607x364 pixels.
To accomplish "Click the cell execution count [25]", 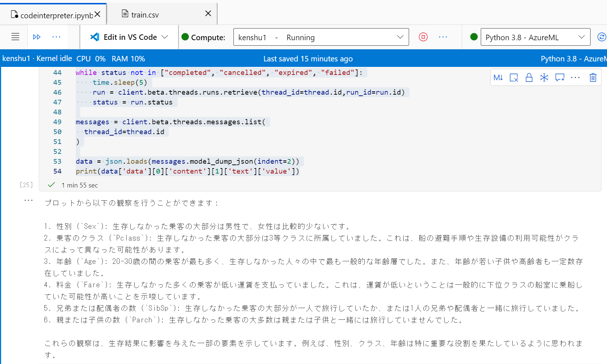I will pos(26,185).
